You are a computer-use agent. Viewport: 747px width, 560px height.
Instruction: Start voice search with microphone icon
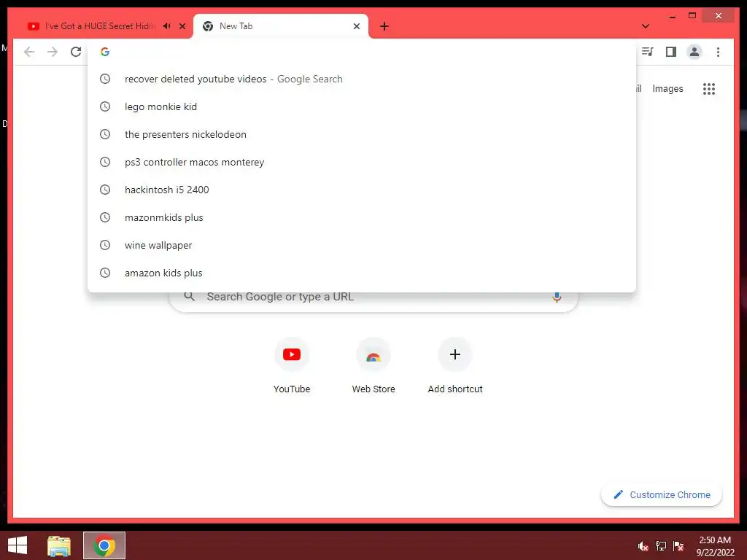(557, 297)
